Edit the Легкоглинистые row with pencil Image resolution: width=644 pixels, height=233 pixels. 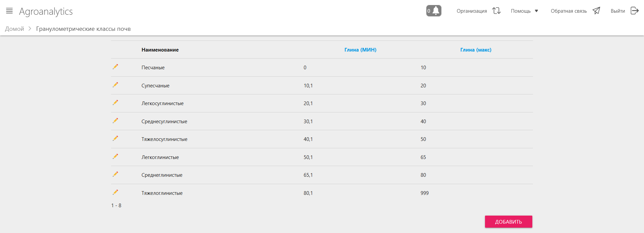(115, 156)
